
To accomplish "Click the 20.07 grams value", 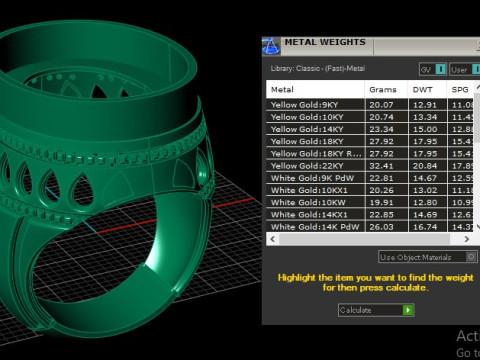I will [381, 105].
